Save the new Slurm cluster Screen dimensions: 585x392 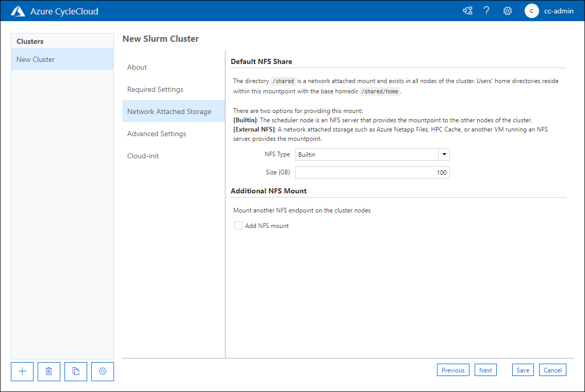coord(523,370)
